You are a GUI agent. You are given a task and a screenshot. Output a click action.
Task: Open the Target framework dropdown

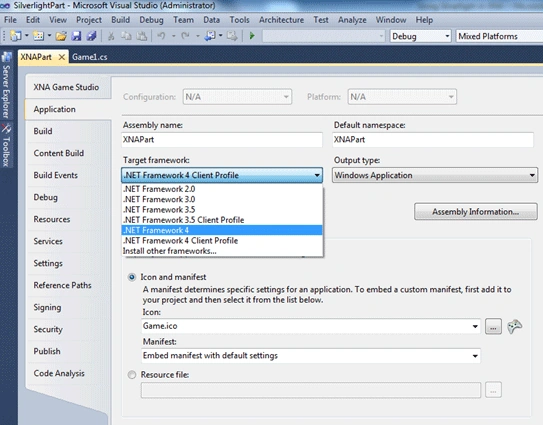point(222,175)
